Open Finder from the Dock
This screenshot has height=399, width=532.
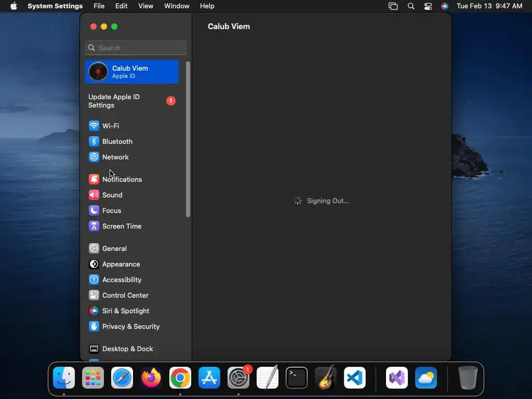pyautogui.click(x=64, y=378)
